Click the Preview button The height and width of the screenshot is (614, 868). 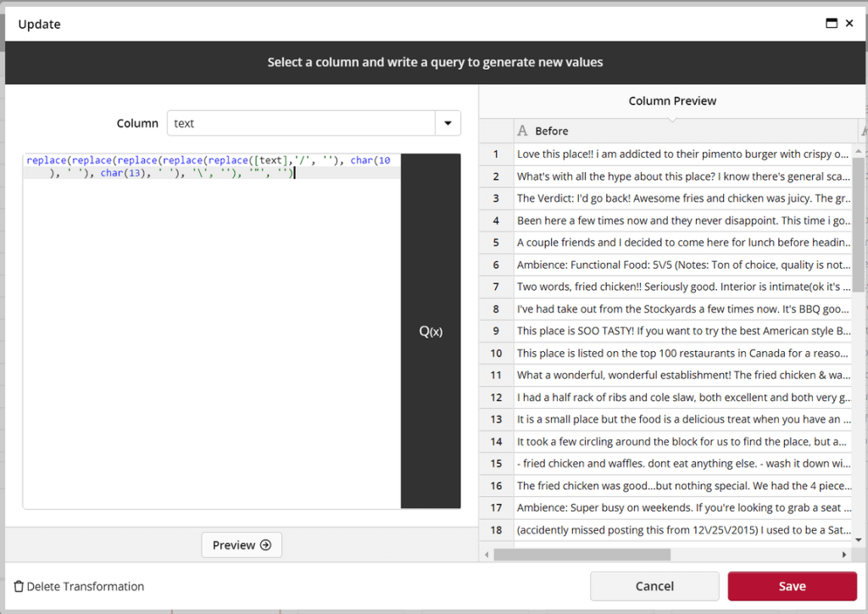242,544
